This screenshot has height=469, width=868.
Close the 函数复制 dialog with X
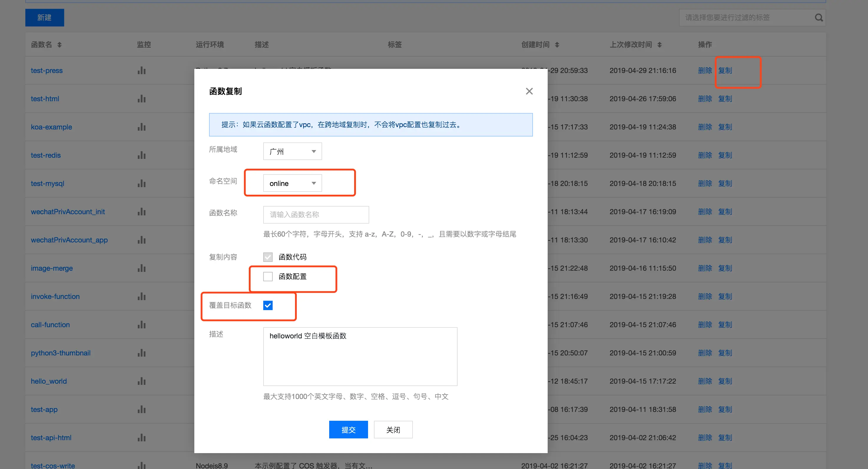coord(529,91)
